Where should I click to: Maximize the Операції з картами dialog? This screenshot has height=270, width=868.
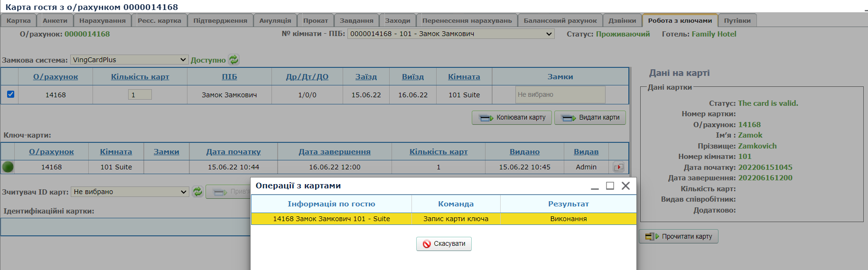(x=610, y=186)
